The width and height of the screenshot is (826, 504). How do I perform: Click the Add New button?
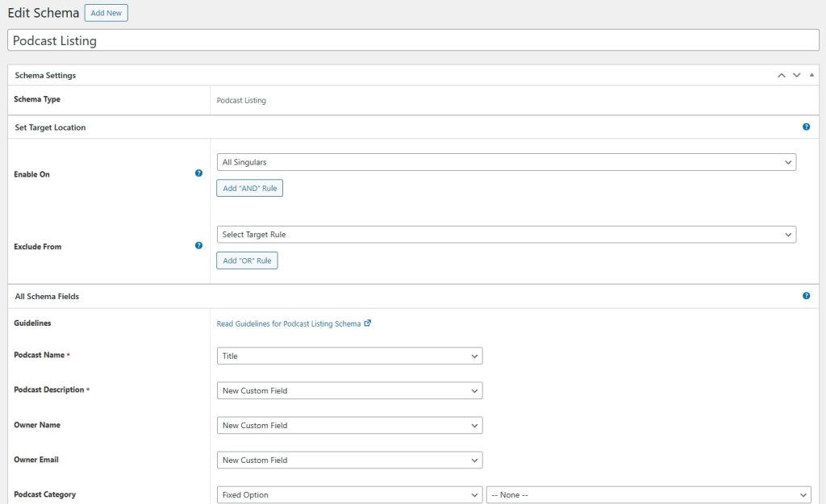(x=106, y=13)
